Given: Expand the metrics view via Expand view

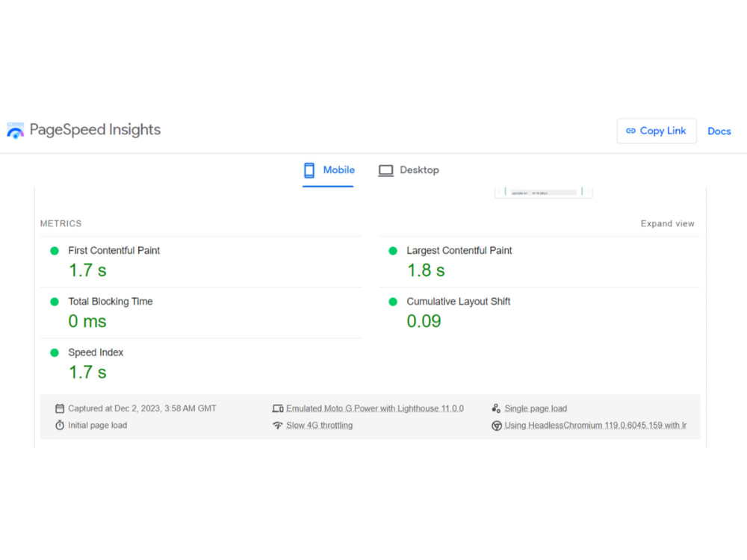Looking at the screenshot, I should pyautogui.click(x=667, y=223).
